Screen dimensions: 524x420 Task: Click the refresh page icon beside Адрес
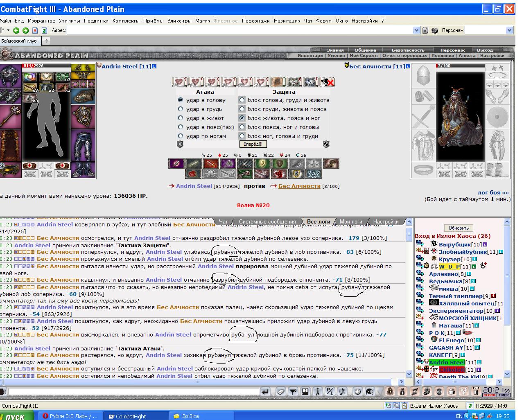coord(44,30)
